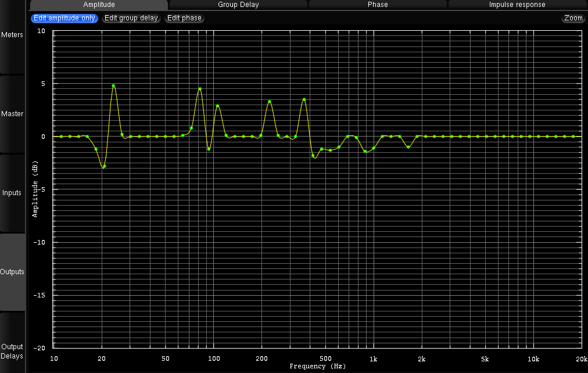Viewport: 588px width, 373px height.
Task: Open the Group Delay tab
Action: click(x=238, y=5)
